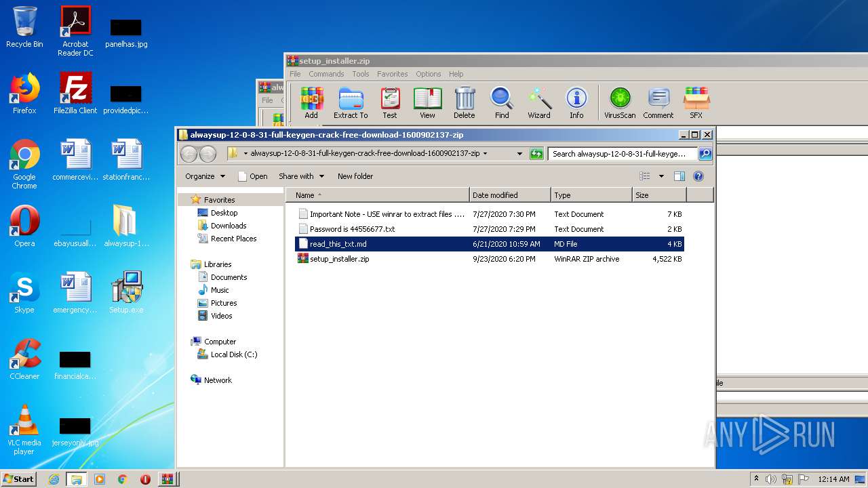Open the Windows Start menu
This screenshot has width=868, height=488.
tap(18, 479)
